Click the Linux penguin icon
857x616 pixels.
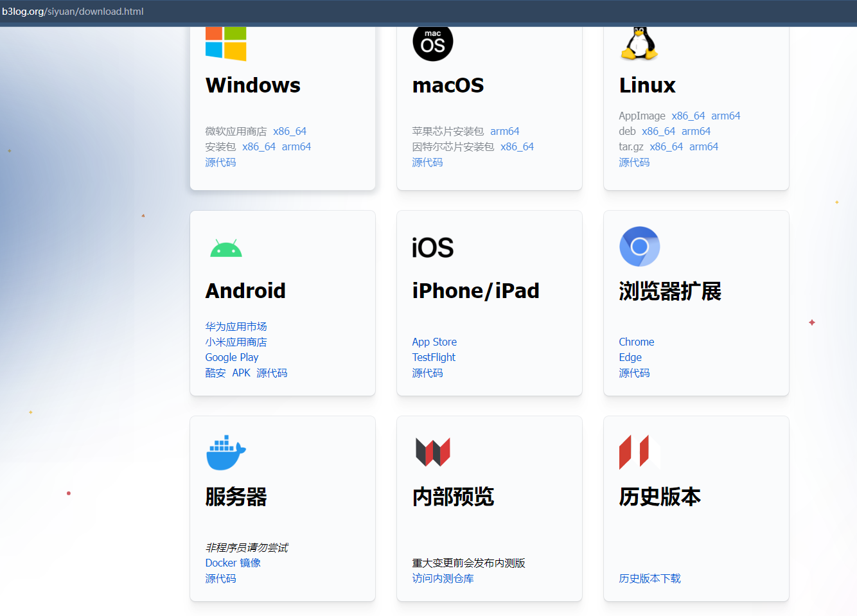639,44
